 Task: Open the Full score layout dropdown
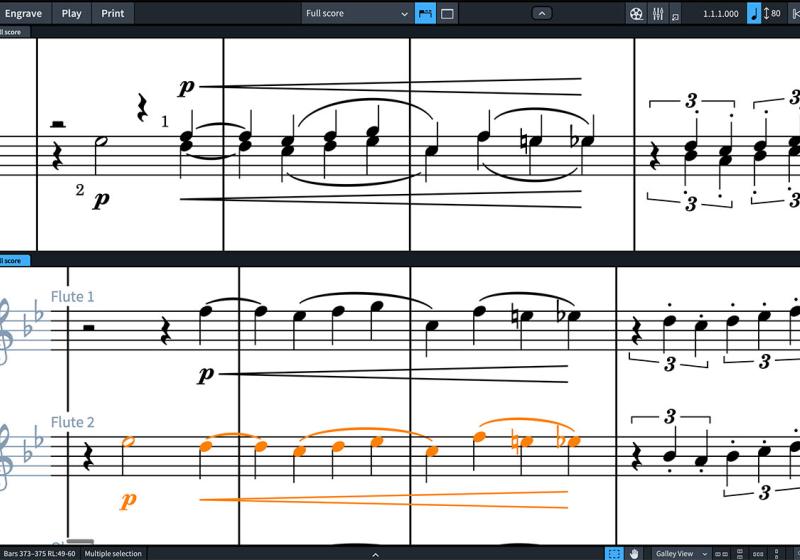click(356, 13)
